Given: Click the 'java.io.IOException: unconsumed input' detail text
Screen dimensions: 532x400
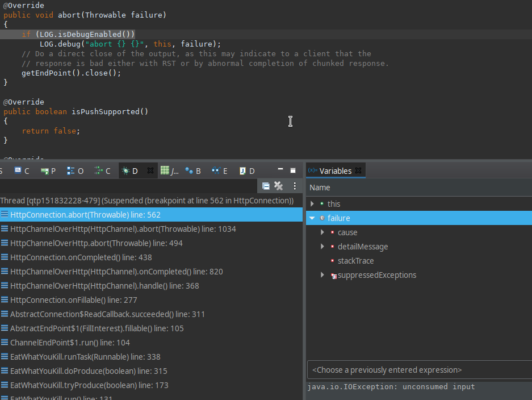Looking at the screenshot, I should tap(391, 387).
